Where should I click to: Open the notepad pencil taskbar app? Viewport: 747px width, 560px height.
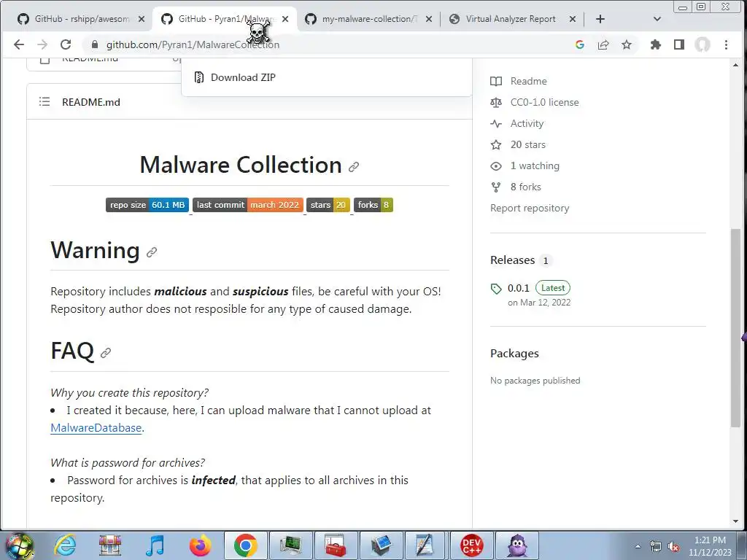(425, 545)
